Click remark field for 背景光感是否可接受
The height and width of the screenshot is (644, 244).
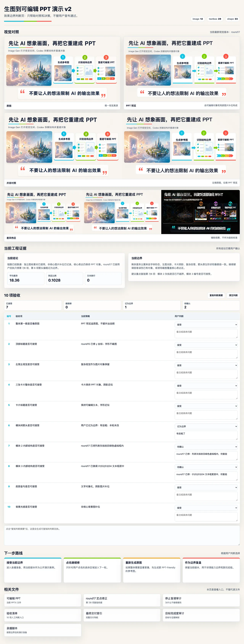pos(206,517)
